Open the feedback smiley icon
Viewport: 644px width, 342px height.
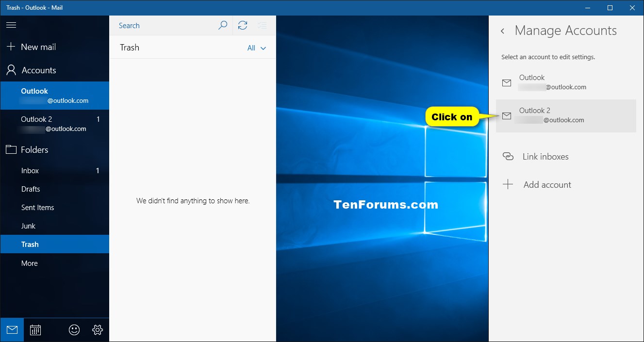tap(74, 330)
